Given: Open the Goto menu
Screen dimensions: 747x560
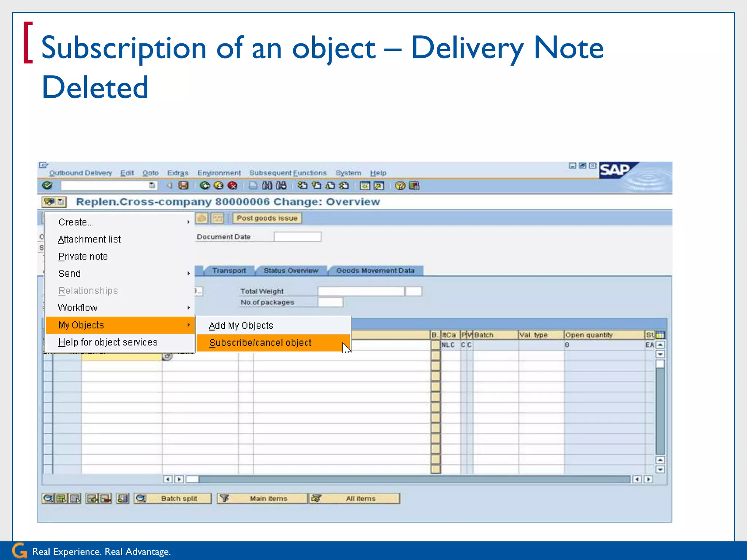Looking at the screenshot, I should tap(150, 173).
